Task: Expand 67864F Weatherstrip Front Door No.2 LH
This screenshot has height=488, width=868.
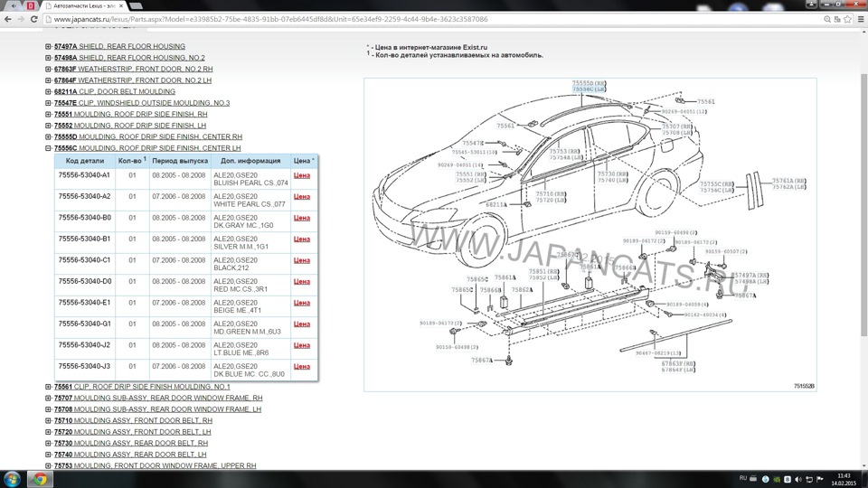Action: 48,80
